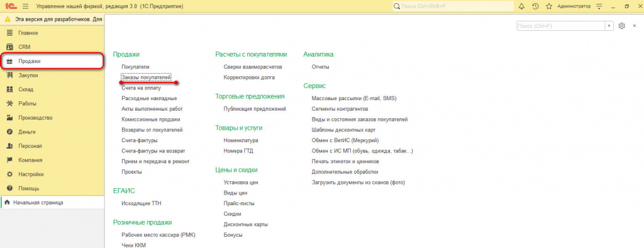Open Виды и состояния заказов покупателей link
Viewport: 644px width, 248px height.
point(360,119)
